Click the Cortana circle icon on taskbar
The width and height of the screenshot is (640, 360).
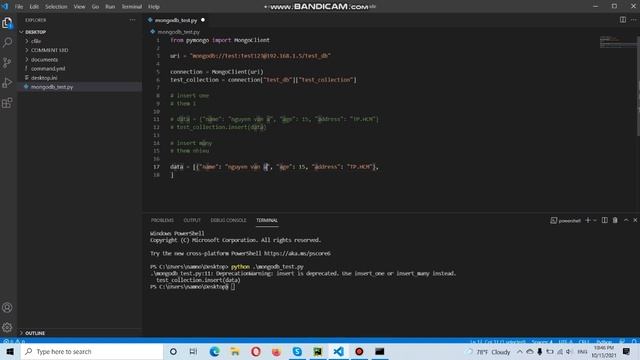(x=173, y=351)
